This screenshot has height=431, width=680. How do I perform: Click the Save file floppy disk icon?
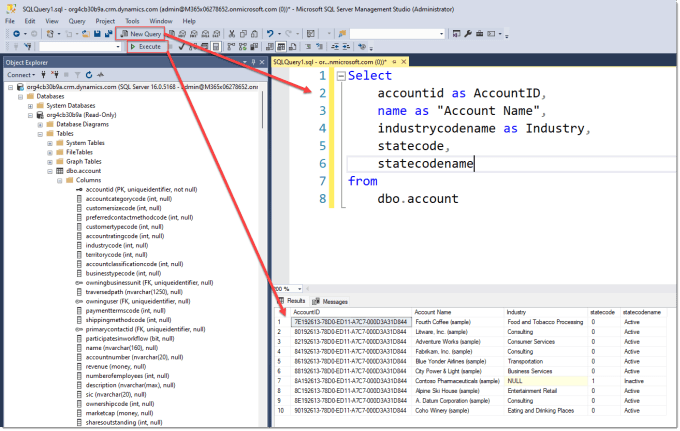pos(97,33)
